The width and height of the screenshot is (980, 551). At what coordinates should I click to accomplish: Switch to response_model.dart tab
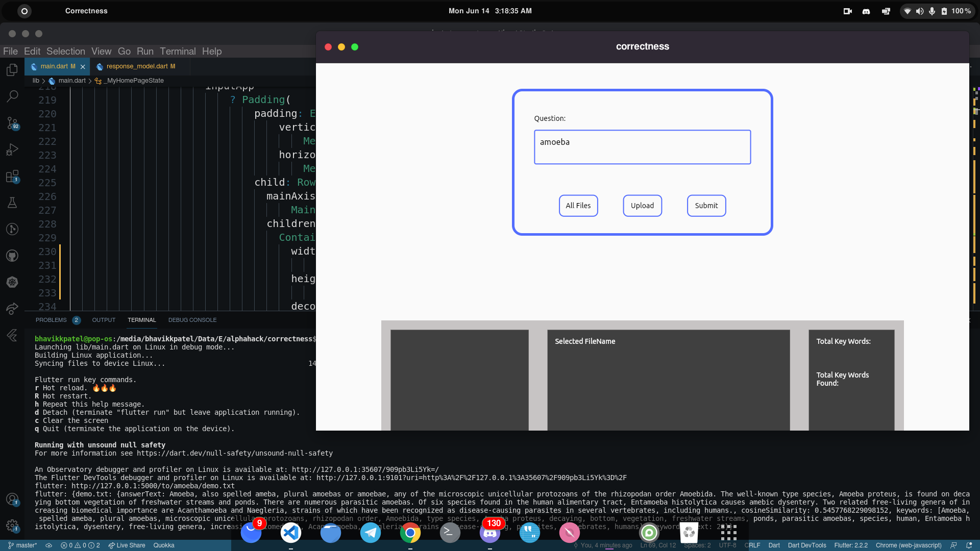coord(137,66)
